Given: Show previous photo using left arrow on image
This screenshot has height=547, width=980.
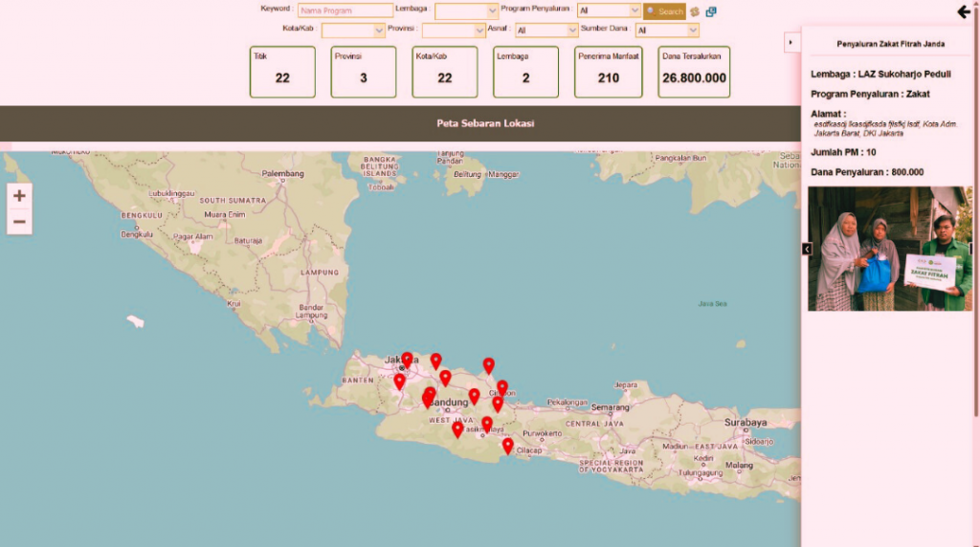Looking at the screenshot, I should tap(807, 249).
